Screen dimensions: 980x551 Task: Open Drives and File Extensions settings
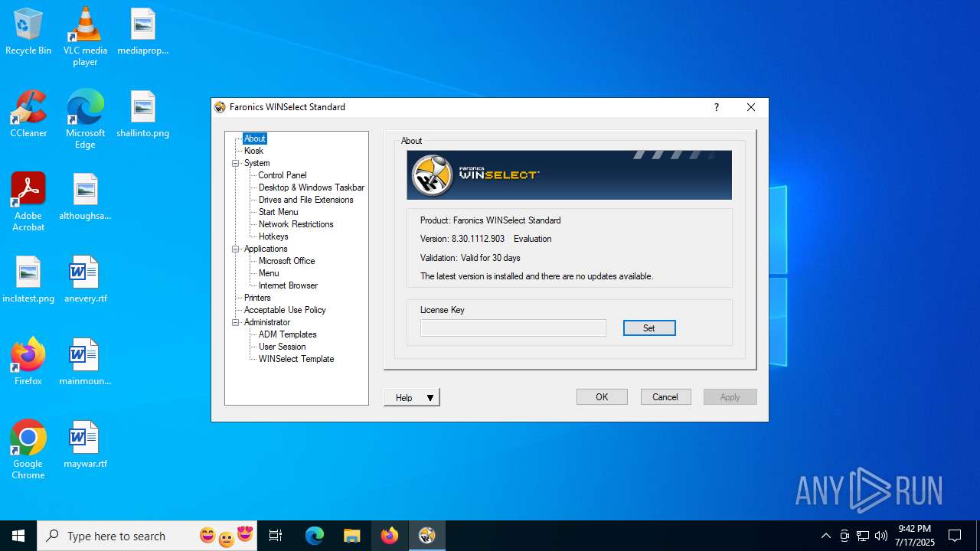(305, 200)
